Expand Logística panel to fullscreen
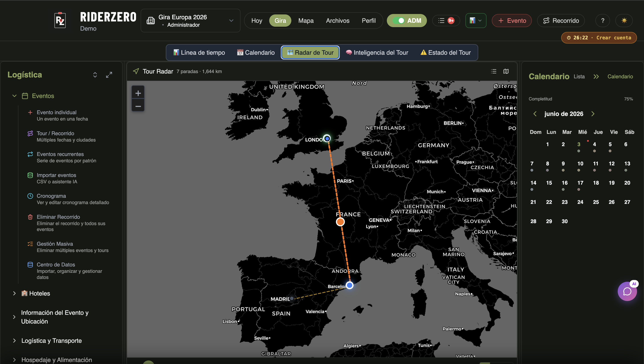 (109, 75)
